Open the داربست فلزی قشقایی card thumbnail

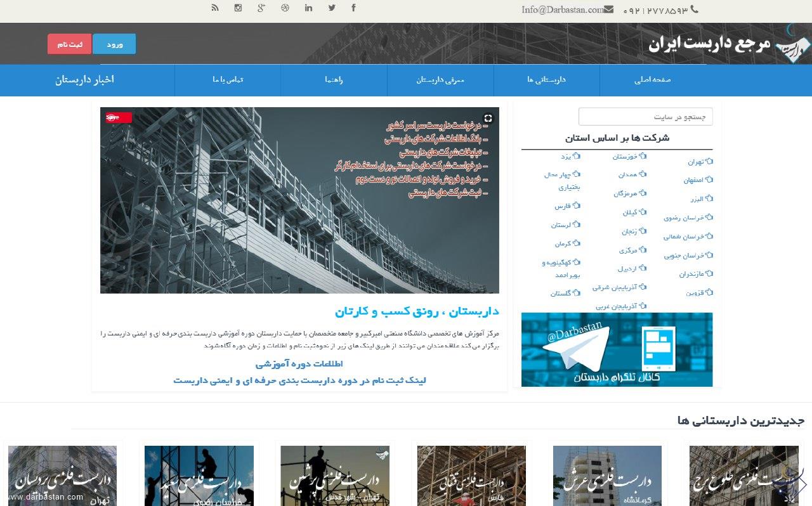(471, 476)
